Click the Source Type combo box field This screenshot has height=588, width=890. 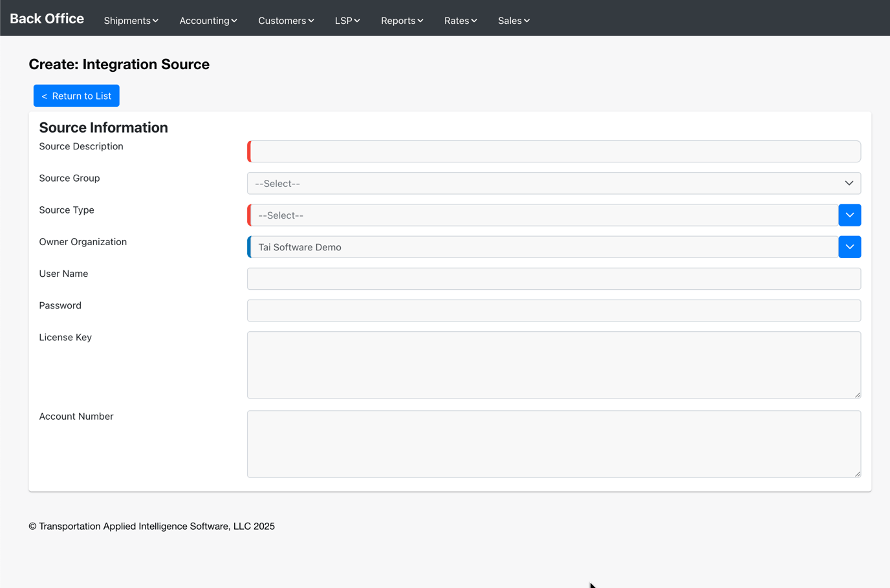tap(543, 215)
